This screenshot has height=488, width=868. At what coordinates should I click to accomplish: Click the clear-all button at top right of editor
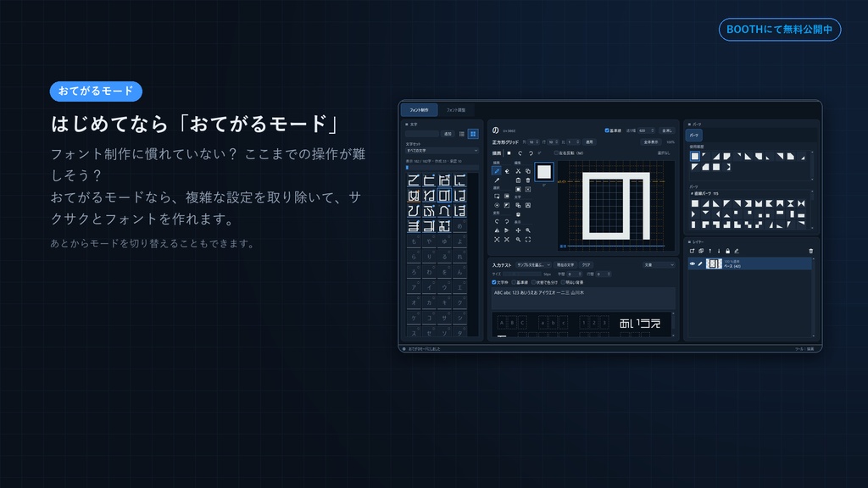coord(667,130)
